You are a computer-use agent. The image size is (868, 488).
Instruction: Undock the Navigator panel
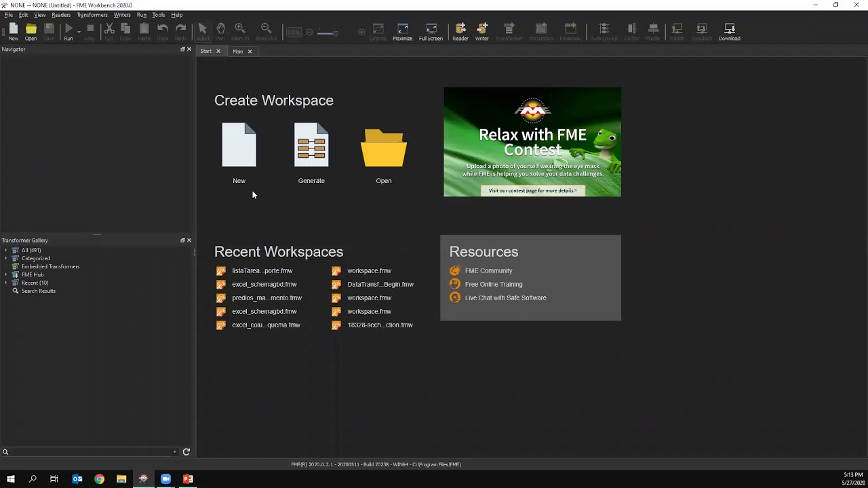[182, 49]
